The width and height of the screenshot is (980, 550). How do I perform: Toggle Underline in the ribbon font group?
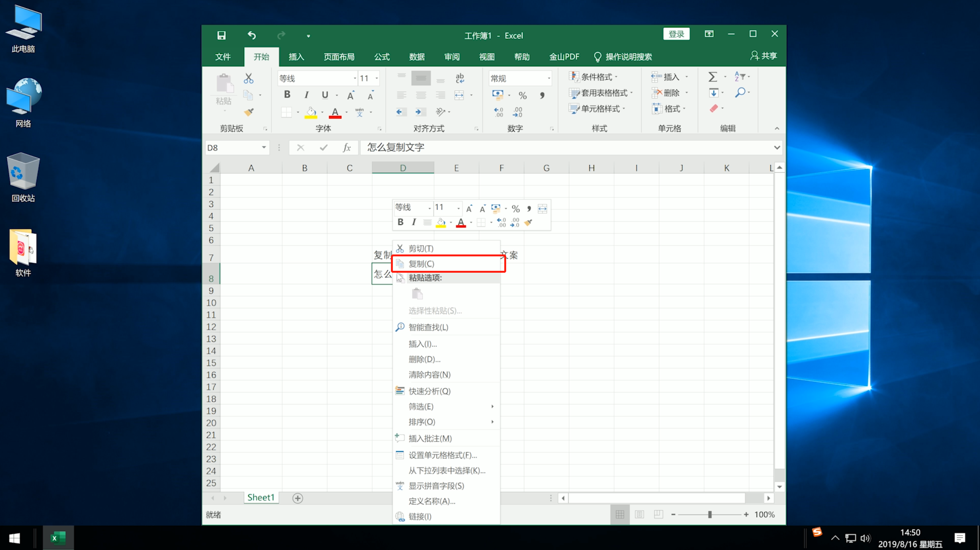[x=325, y=94]
